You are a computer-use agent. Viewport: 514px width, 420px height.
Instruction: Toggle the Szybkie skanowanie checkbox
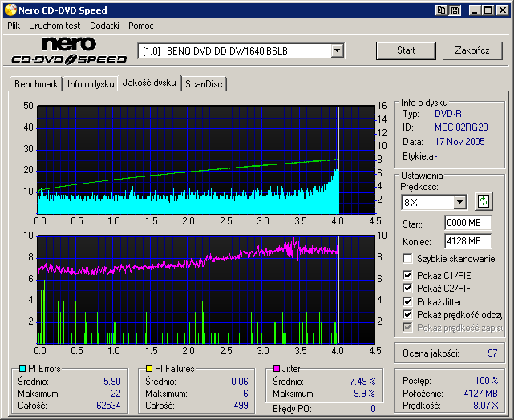coord(407,258)
